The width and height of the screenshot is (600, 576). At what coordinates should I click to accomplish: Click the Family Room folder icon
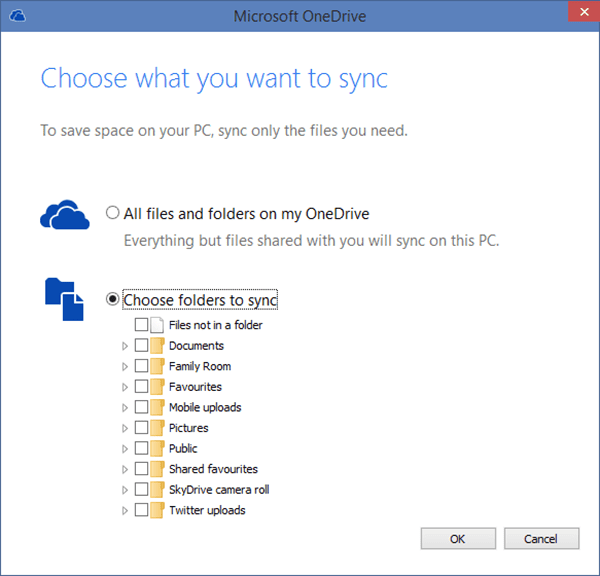[x=157, y=366]
